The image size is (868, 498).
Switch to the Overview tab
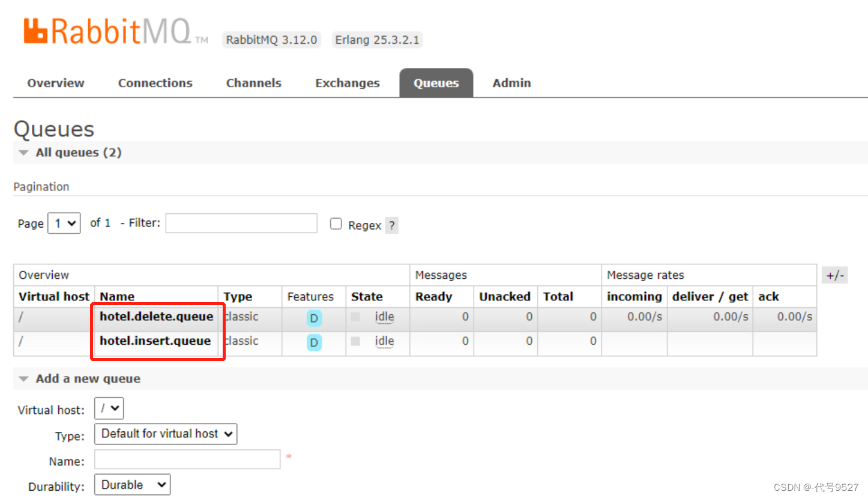click(x=56, y=83)
